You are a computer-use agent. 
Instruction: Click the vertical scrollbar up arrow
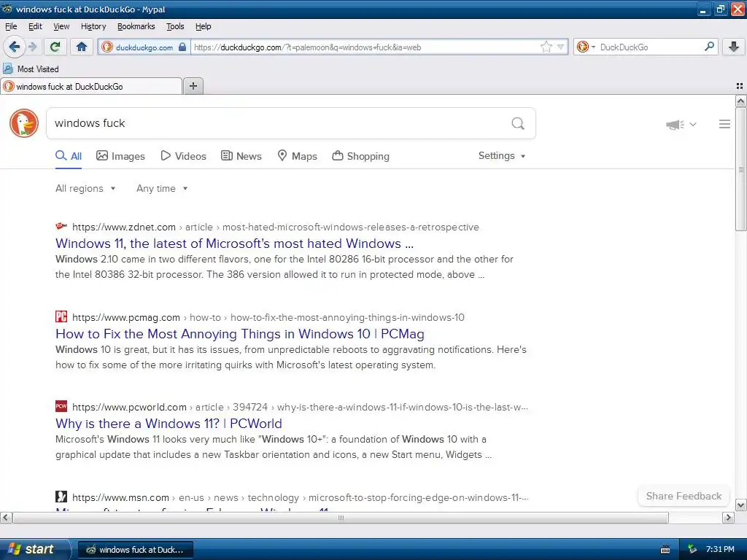point(740,101)
